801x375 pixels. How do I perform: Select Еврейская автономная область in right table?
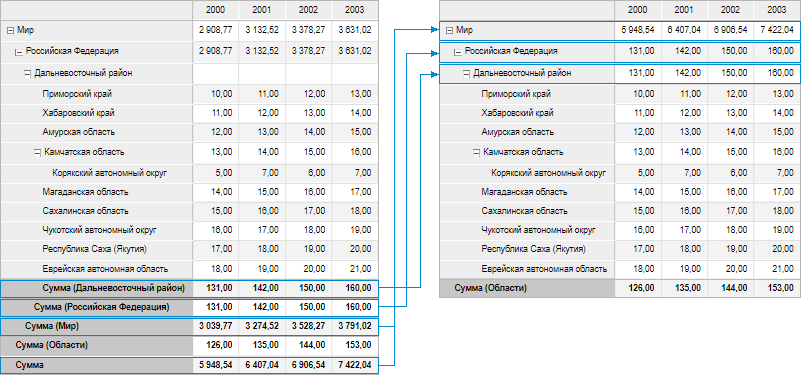pyautogui.click(x=544, y=269)
